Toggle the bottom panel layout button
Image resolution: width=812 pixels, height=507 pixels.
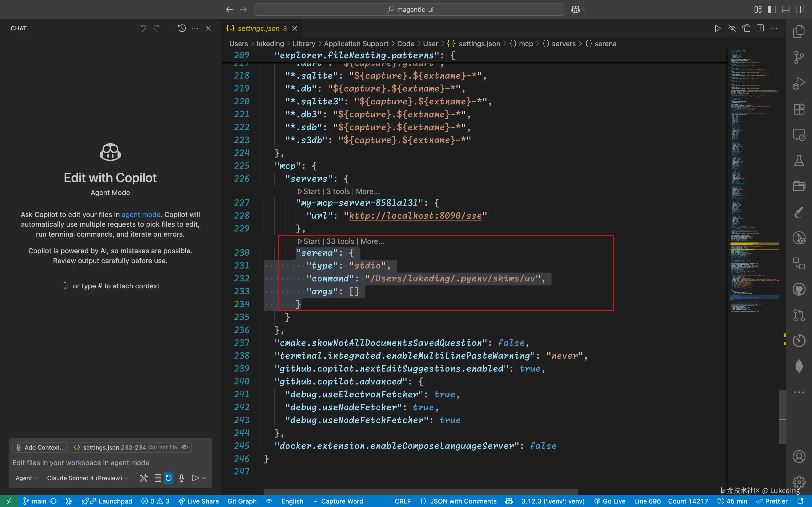point(785,9)
